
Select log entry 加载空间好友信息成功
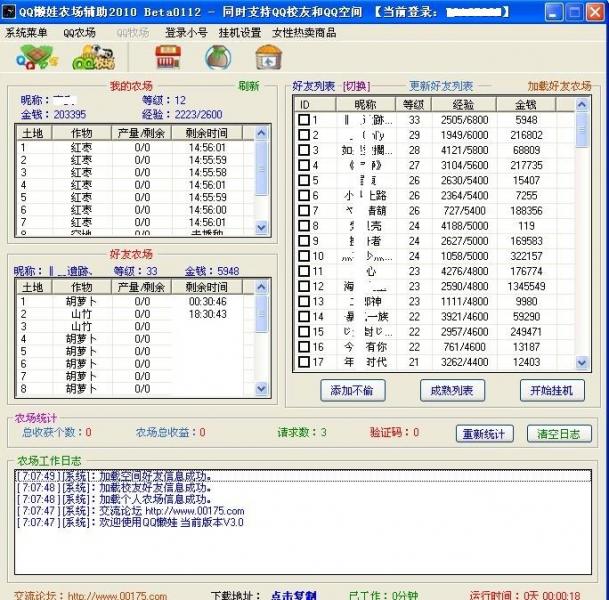(303, 476)
